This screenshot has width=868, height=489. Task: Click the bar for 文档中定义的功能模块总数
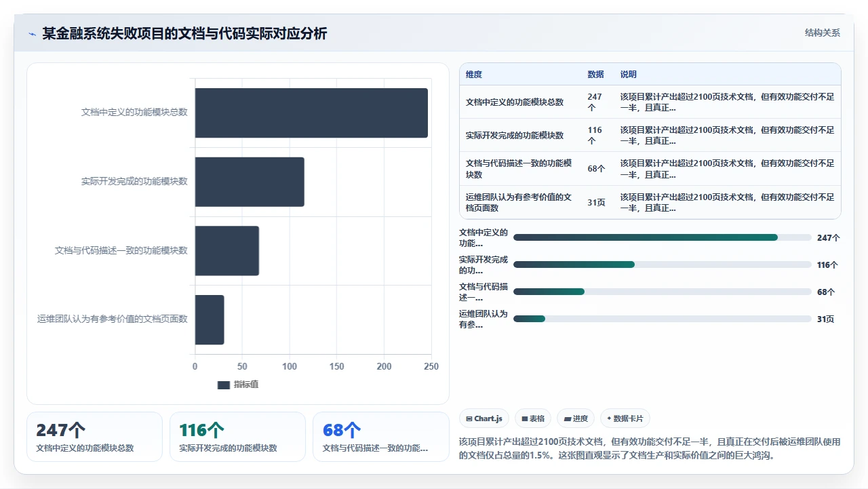(x=311, y=113)
